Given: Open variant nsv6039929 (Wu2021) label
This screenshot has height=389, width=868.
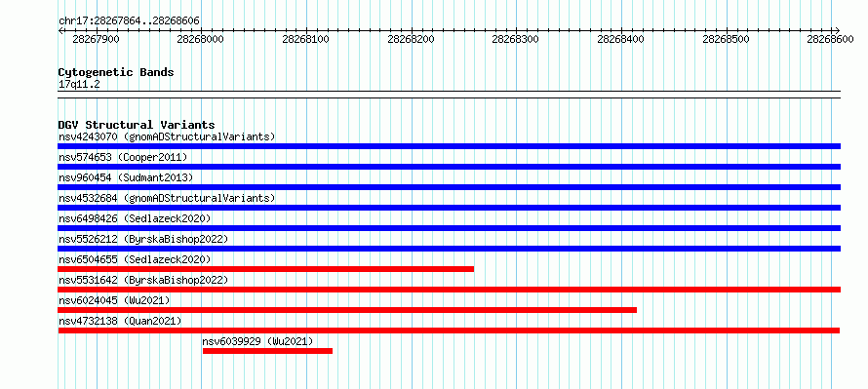Looking at the screenshot, I should pyautogui.click(x=258, y=341).
